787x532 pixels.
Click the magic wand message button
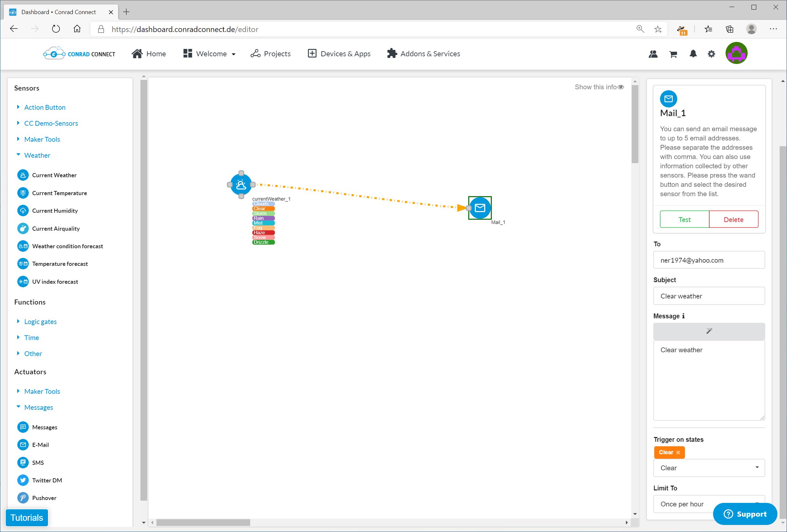(x=709, y=331)
